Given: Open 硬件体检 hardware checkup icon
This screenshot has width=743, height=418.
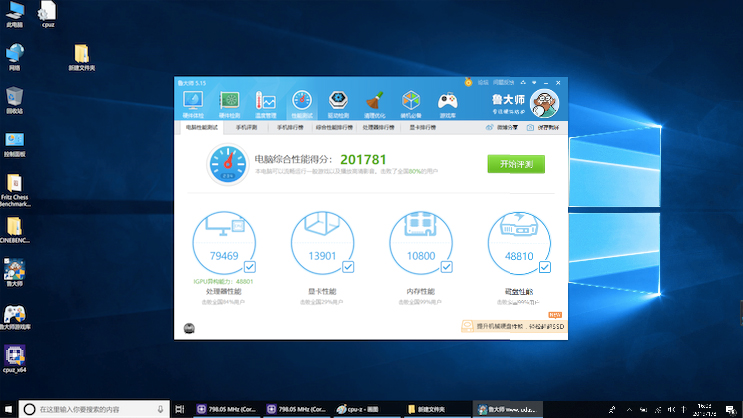Looking at the screenshot, I should [x=193, y=104].
